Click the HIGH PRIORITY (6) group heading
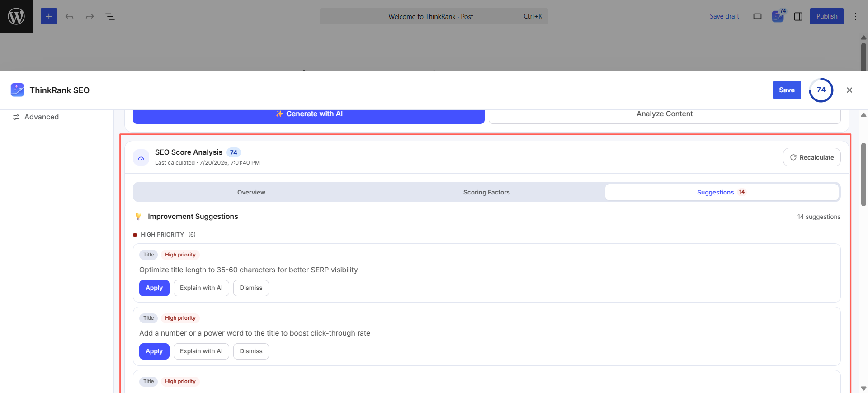The image size is (868, 393). tap(165, 235)
